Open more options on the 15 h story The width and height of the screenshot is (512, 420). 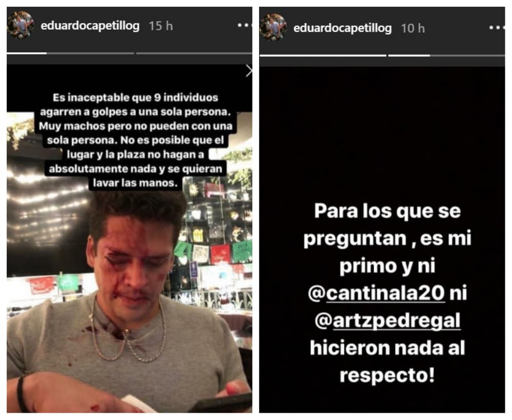[245, 25]
